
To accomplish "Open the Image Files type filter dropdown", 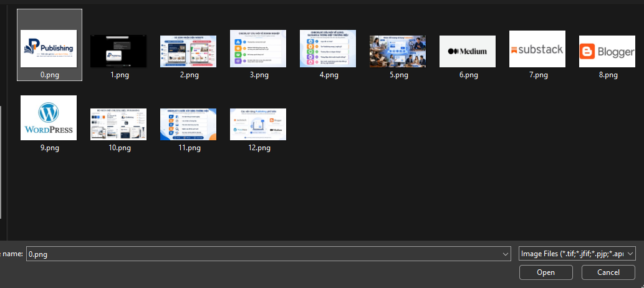I will pos(577,254).
